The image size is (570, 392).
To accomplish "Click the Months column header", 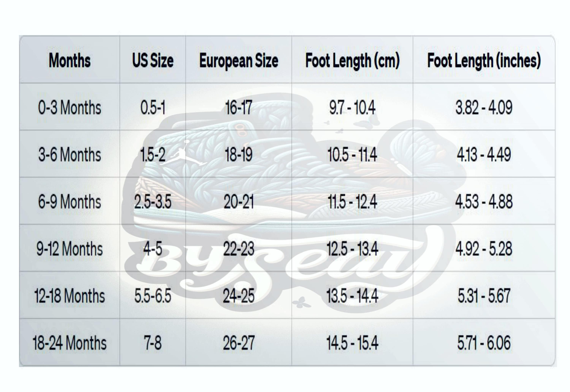I will [70, 60].
